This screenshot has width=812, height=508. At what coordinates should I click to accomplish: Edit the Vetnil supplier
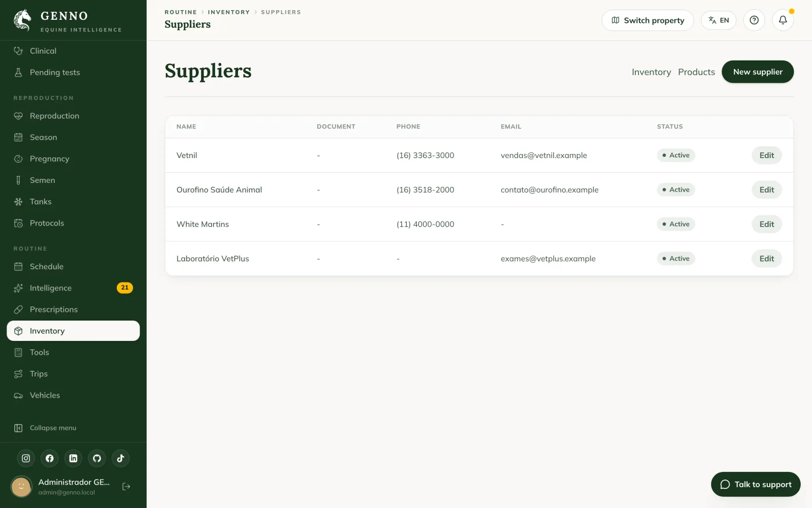click(766, 155)
